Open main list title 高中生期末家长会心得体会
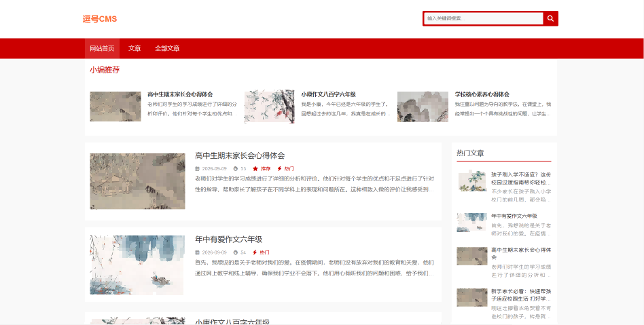644x325 pixels. click(x=240, y=155)
